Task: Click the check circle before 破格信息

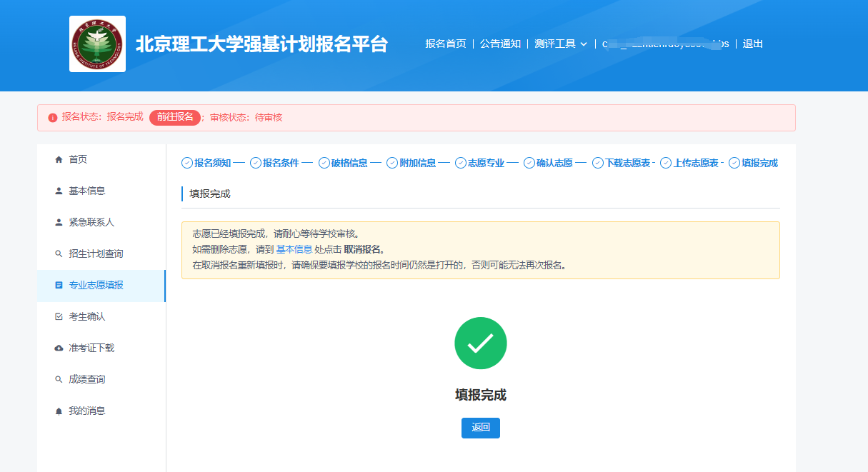Action: tap(324, 163)
